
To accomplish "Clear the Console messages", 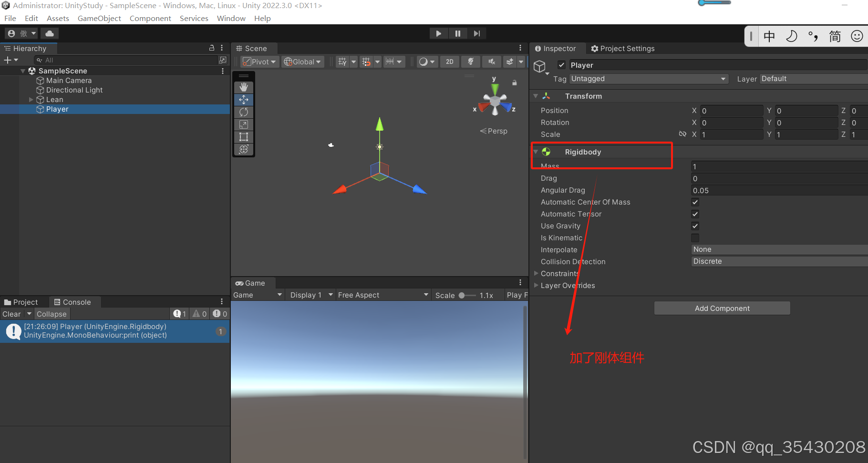I will 11,314.
